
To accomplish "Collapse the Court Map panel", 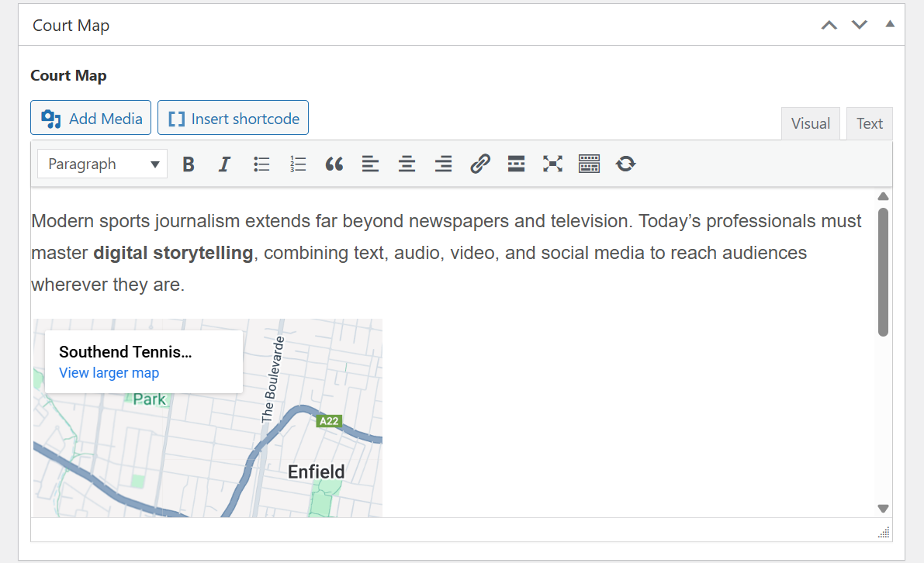I will coord(890,24).
